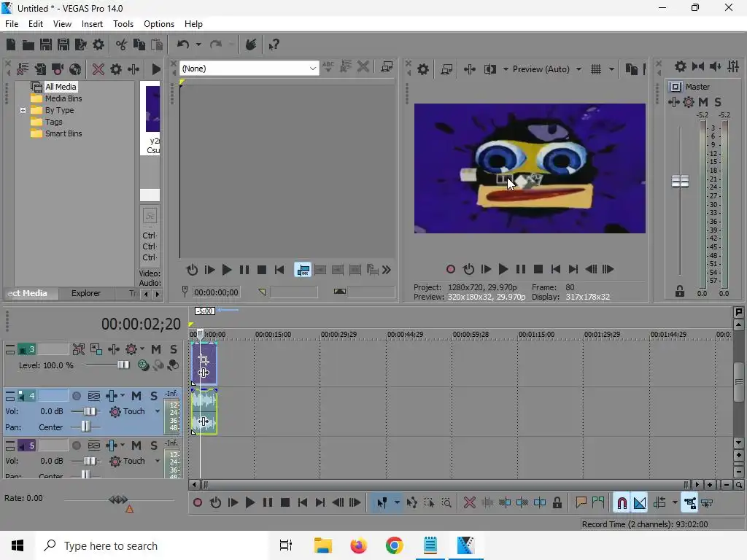Select the video thumbnail in Project Media
Image resolution: width=747 pixels, height=560 pixels.
[152, 109]
